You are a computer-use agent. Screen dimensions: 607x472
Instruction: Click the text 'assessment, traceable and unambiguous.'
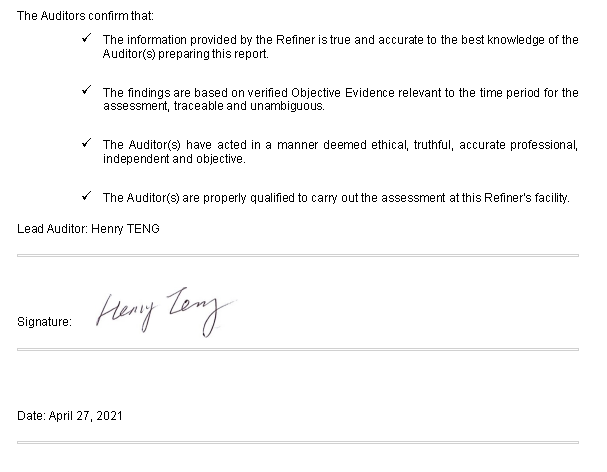(214, 106)
